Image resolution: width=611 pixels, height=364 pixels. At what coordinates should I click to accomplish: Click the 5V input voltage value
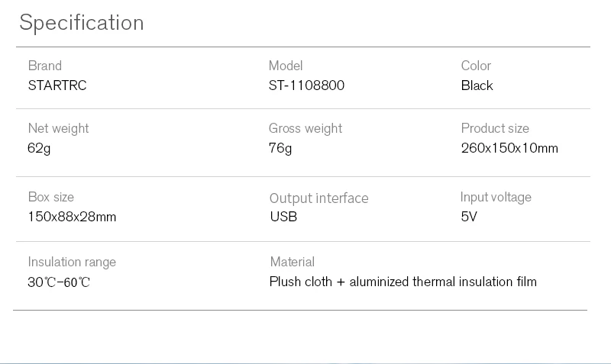click(x=469, y=217)
